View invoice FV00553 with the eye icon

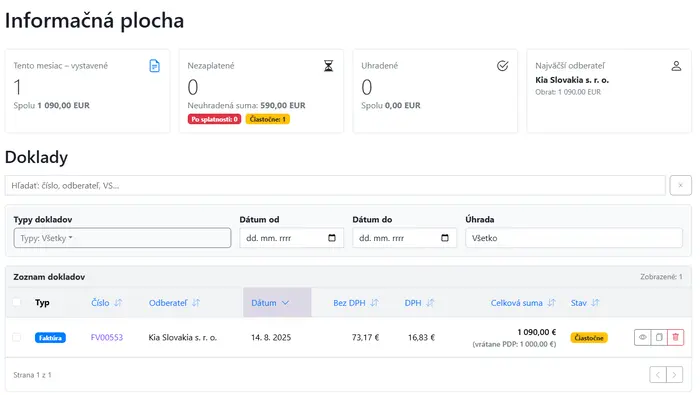(642, 337)
